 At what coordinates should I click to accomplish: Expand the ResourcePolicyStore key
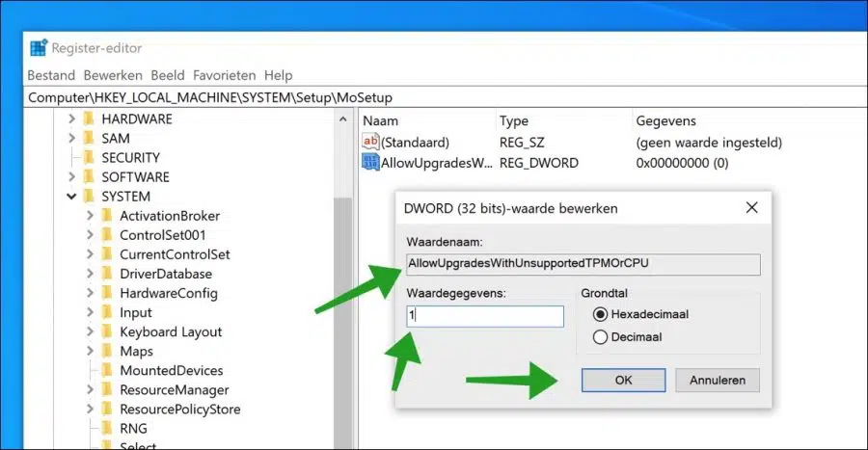click(x=91, y=410)
